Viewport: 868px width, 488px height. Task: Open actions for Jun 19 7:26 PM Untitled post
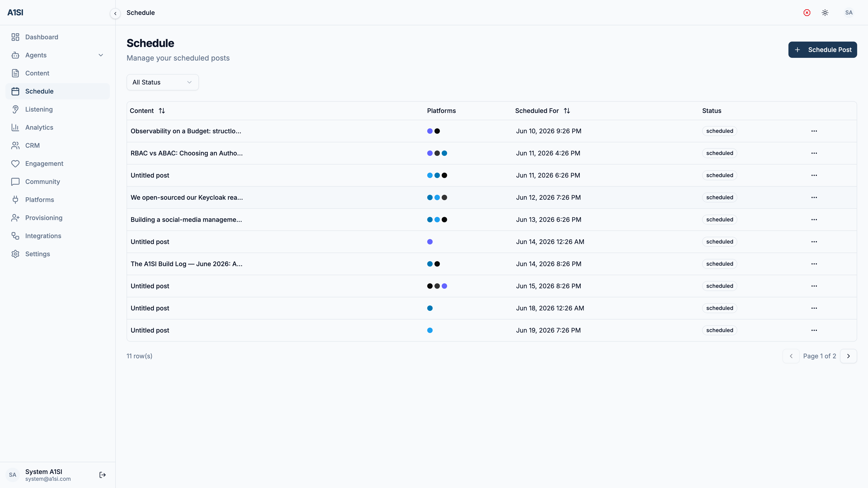click(814, 330)
